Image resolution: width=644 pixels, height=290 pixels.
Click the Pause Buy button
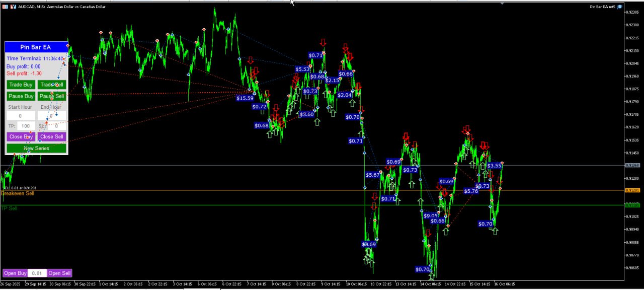(21, 96)
